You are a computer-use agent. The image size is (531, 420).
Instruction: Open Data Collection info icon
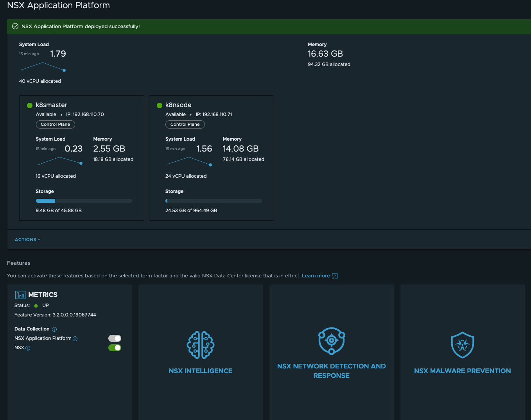(x=54, y=329)
